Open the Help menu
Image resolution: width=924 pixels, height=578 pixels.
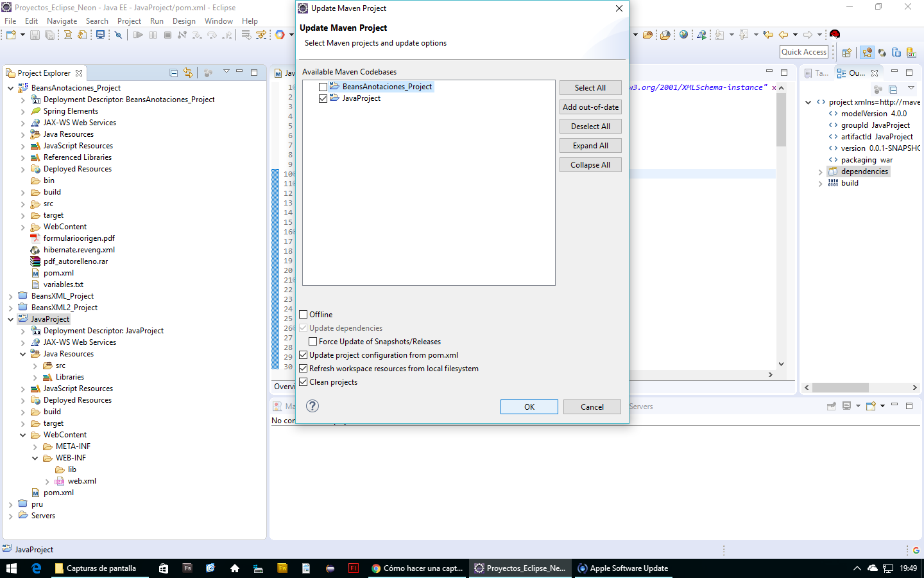tap(250, 21)
